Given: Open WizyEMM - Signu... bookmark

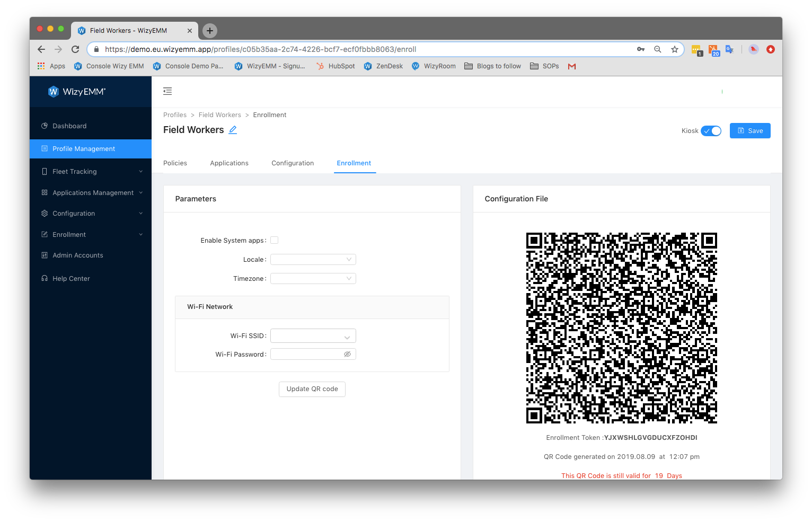Looking at the screenshot, I should (x=270, y=66).
